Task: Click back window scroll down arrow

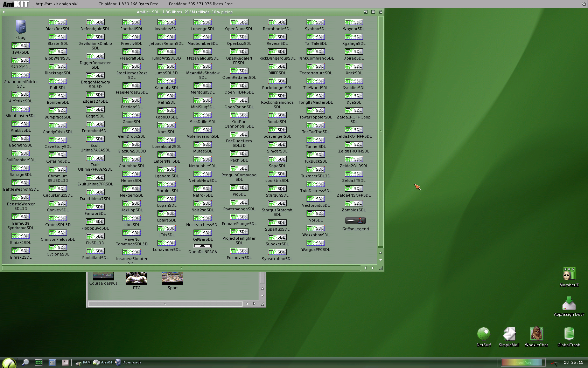Action: click(x=262, y=296)
